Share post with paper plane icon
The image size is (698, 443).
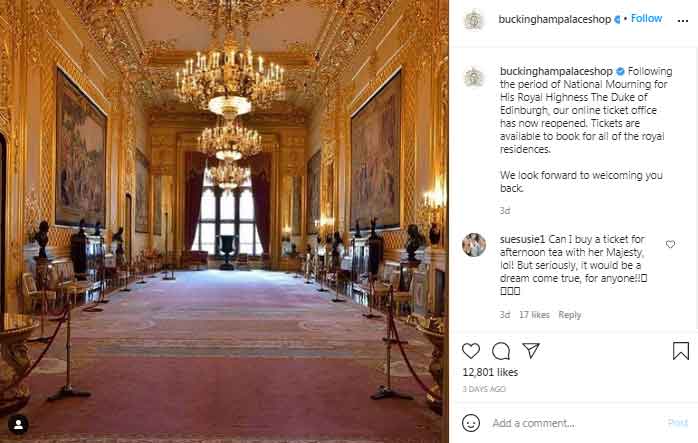[x=531, y=350]
